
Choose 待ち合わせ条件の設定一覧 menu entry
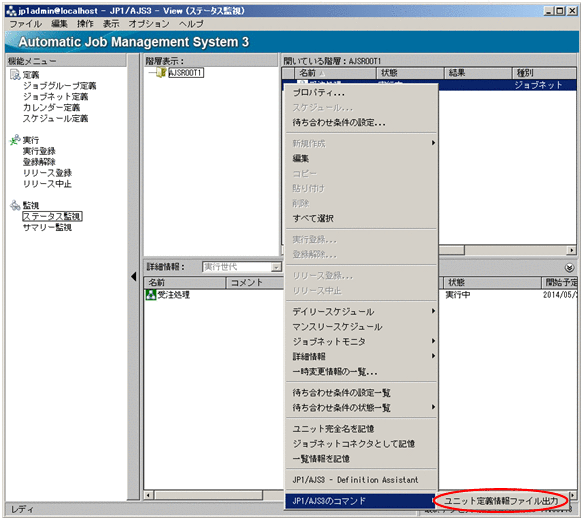pyautogui.click(x=361, y=393)
